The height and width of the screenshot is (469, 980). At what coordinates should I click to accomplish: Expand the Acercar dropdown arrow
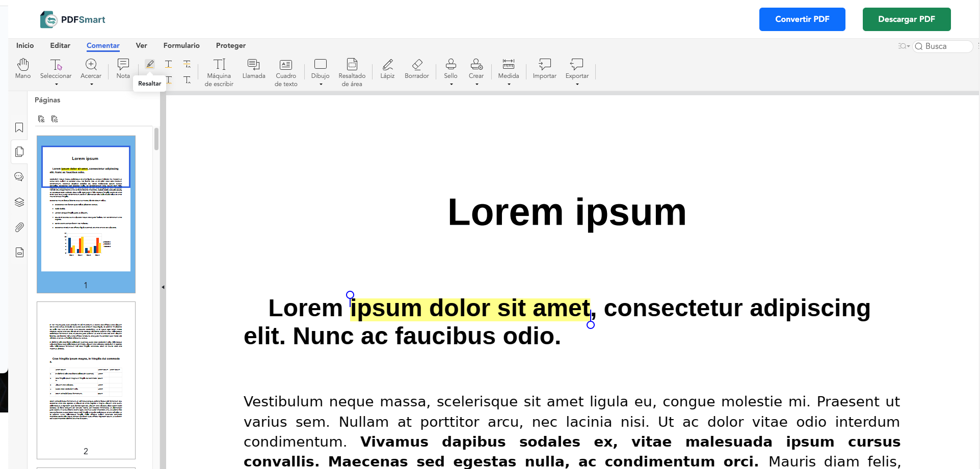pos(91,85)
